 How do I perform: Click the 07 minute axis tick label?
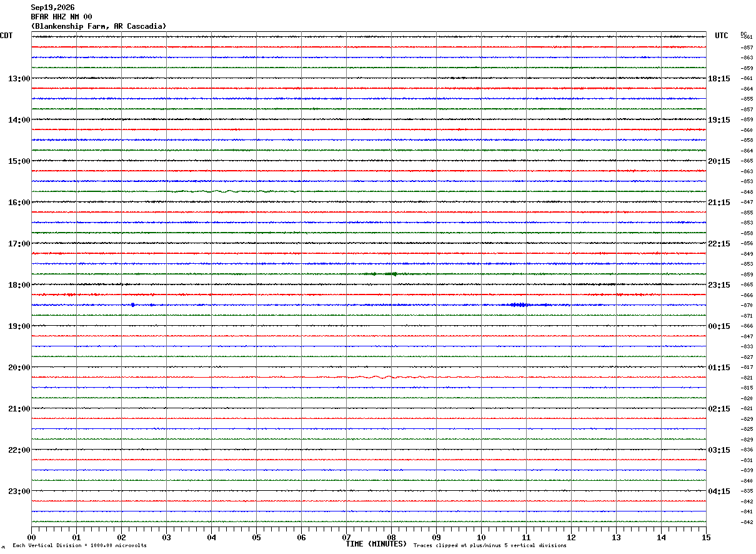point(346,537)
